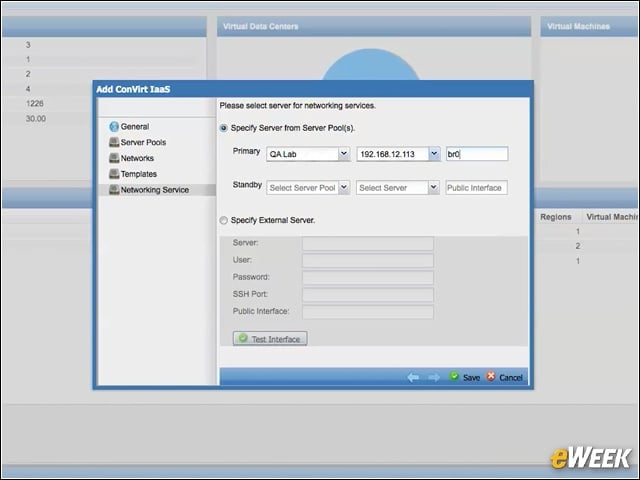Click the Primary interface field containing br0

coord(477,154)
